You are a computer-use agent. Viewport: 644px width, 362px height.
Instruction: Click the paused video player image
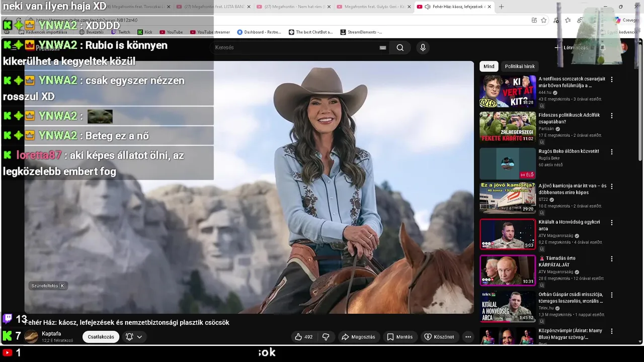point(249,187)
